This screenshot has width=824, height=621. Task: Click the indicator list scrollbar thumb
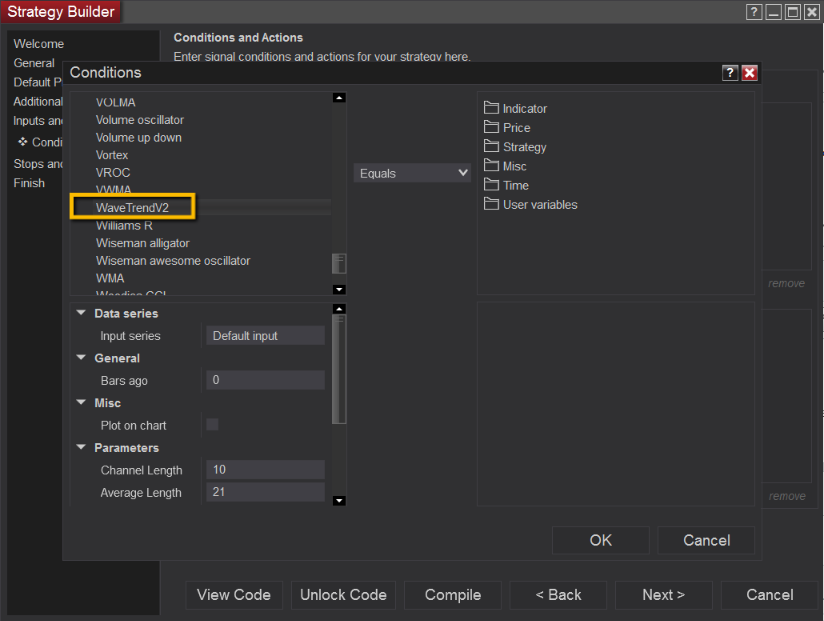point(339,263)
